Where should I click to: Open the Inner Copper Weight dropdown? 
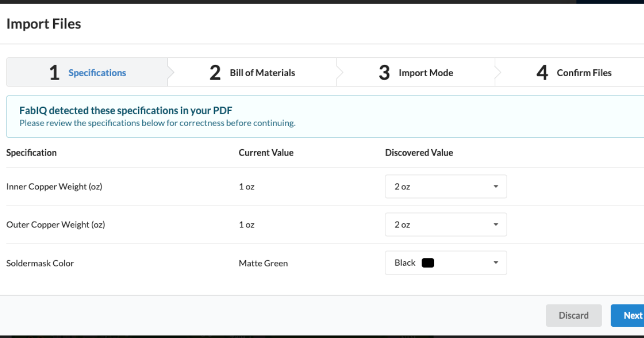445,186
